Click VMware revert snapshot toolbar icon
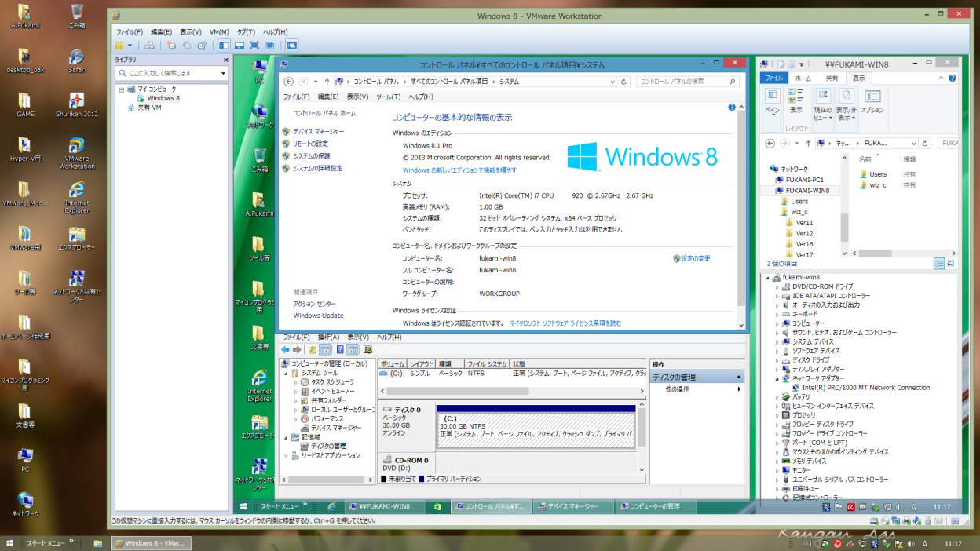This screenshot has height=551, width=980. coord(187,46)
